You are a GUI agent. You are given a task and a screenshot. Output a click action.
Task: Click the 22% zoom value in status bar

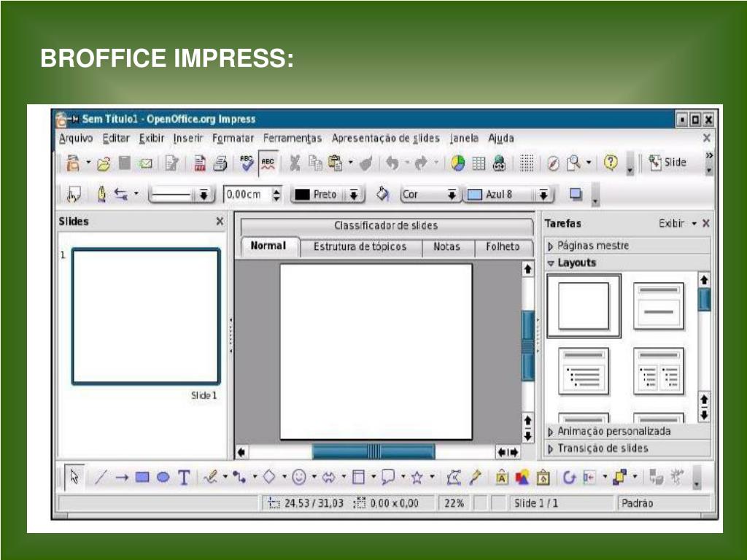pos(454,503)
